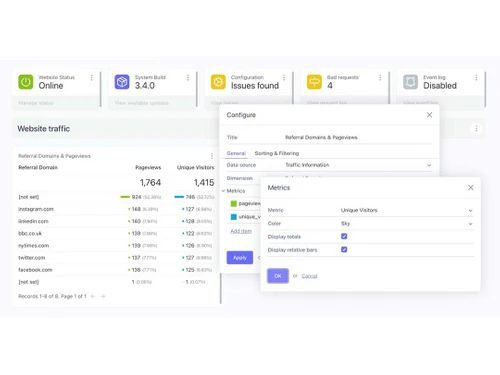Click the Cancel link in Metrics
The width and height of the screenshot is (500, 375).
click(309, 276)
